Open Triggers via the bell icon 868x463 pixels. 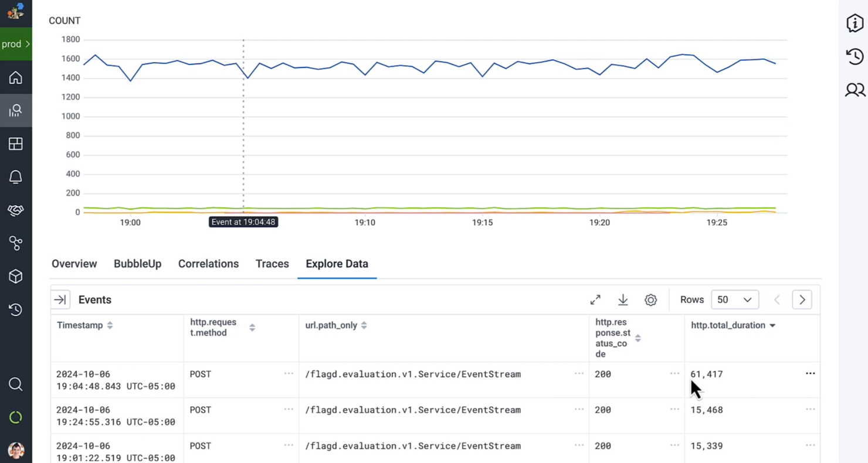point(16,176)
